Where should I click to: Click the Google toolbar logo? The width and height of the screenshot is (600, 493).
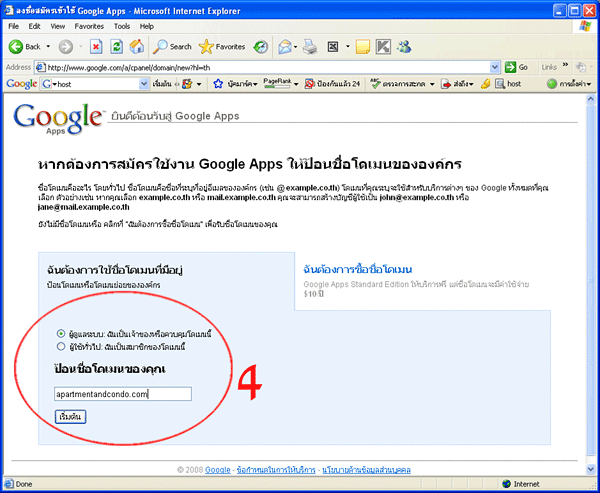pos(21,84)
